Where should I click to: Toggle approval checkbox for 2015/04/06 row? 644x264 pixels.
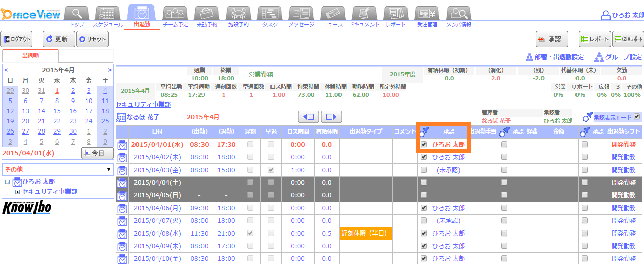(423, 208)
